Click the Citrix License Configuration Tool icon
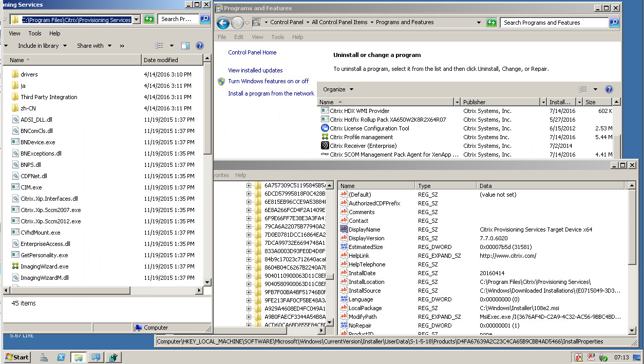The height and width of the screenshot is (364, 644). point(325,128)
